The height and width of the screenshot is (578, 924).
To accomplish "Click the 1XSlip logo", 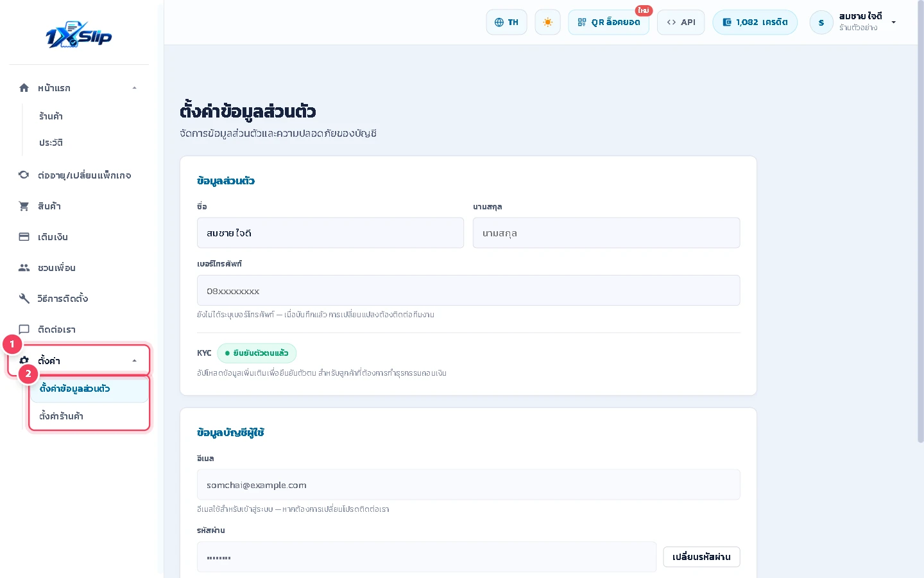I will click(x=79, y=35).
